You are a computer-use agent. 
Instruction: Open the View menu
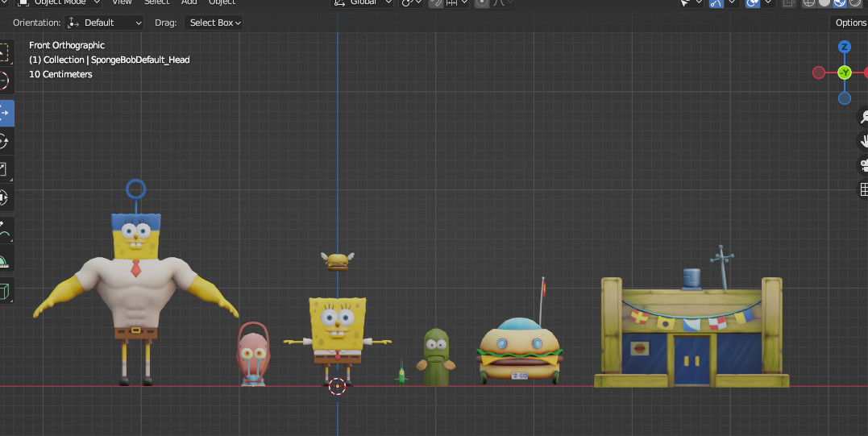tap(122, 2)
